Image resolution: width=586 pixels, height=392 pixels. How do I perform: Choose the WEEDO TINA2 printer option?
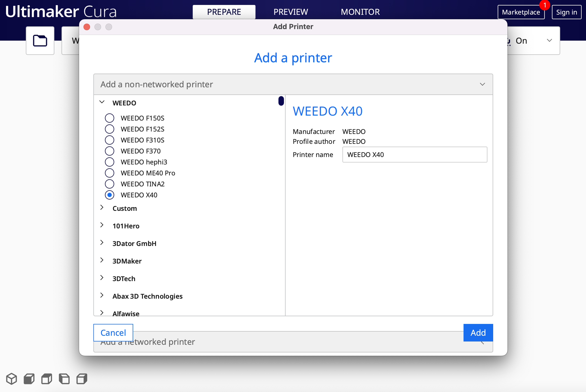[110, 184]
